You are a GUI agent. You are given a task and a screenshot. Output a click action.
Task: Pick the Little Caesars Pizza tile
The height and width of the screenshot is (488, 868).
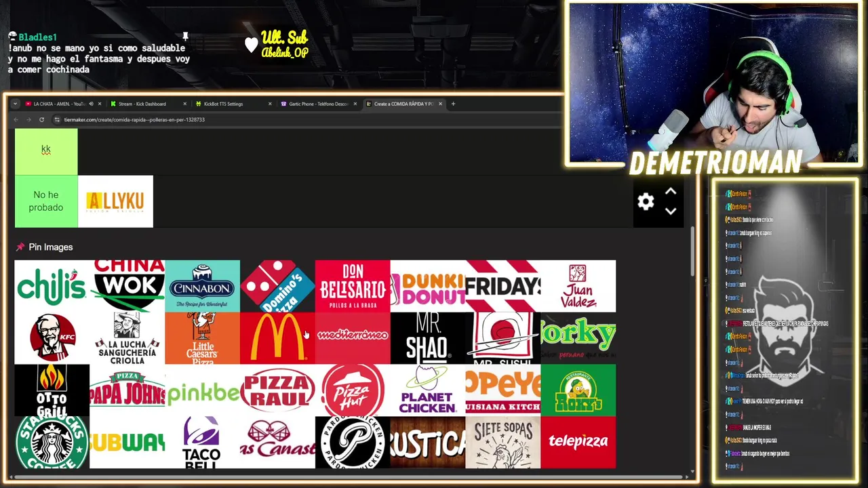[x=202, y=338]
